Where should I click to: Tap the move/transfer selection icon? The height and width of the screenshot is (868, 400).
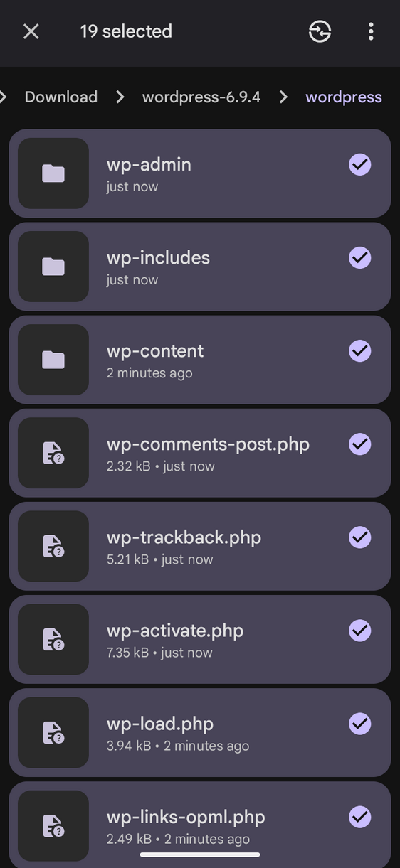click(x=320, y=31)
